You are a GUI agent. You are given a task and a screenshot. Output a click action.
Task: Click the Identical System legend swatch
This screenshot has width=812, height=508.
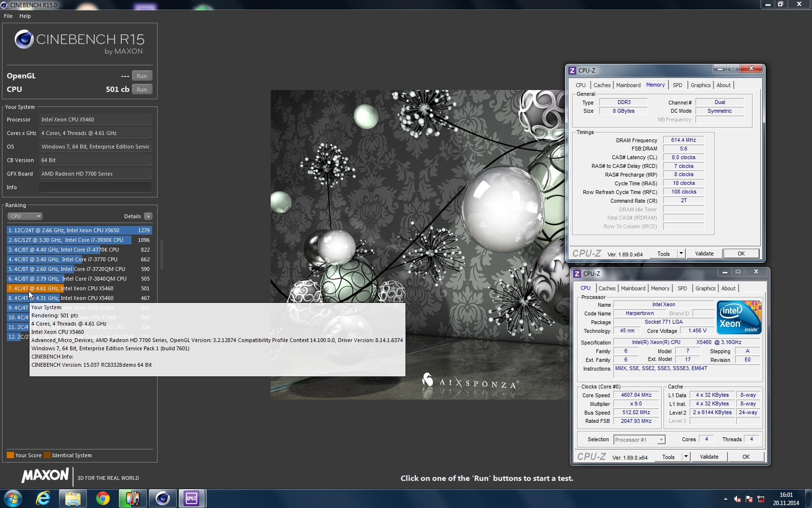click(47, 455)
